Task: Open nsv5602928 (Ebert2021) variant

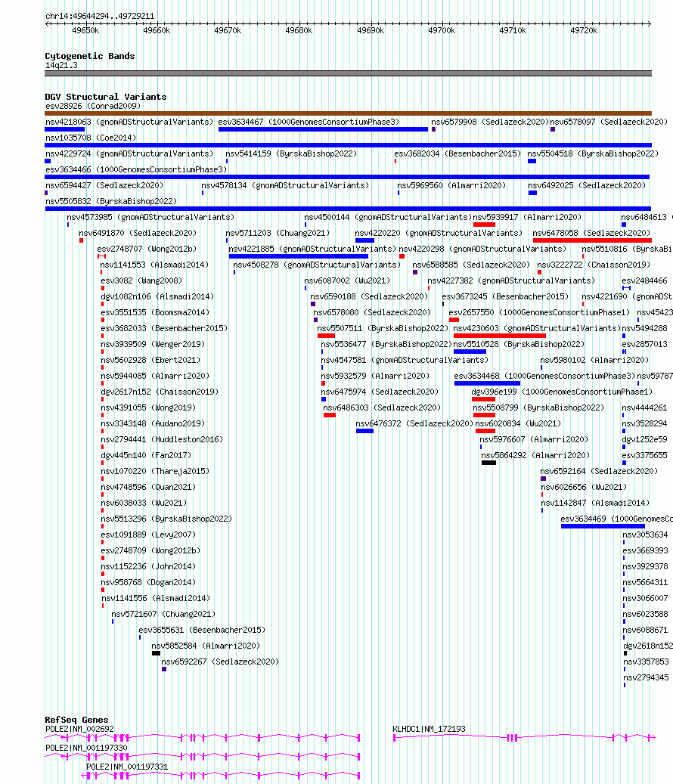Action: tap(150, 361)
